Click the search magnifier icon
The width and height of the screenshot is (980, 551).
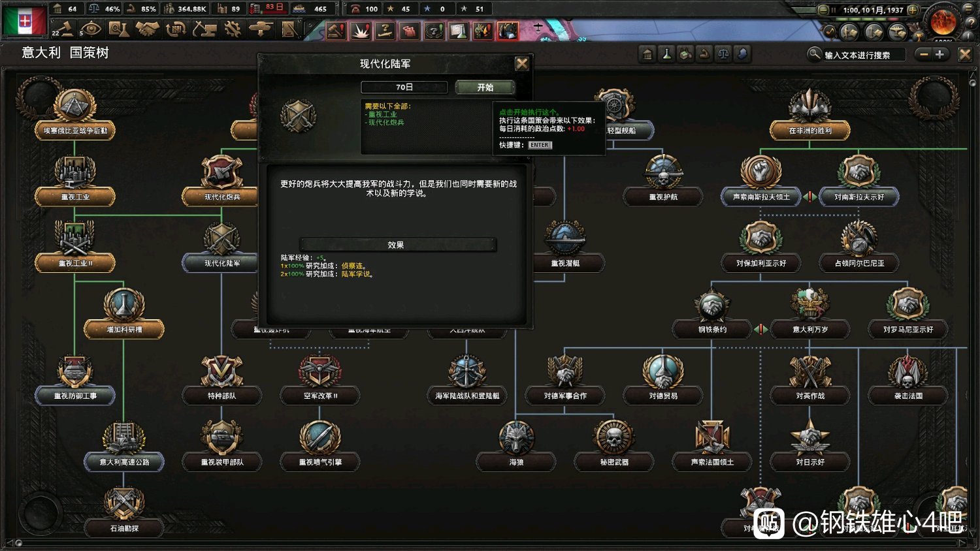[x=814, y=54]
